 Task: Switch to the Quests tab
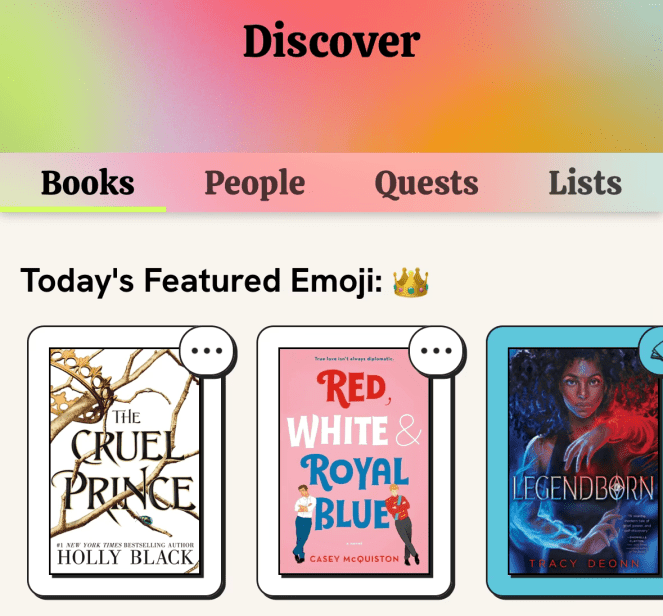(x=426, y=183)
